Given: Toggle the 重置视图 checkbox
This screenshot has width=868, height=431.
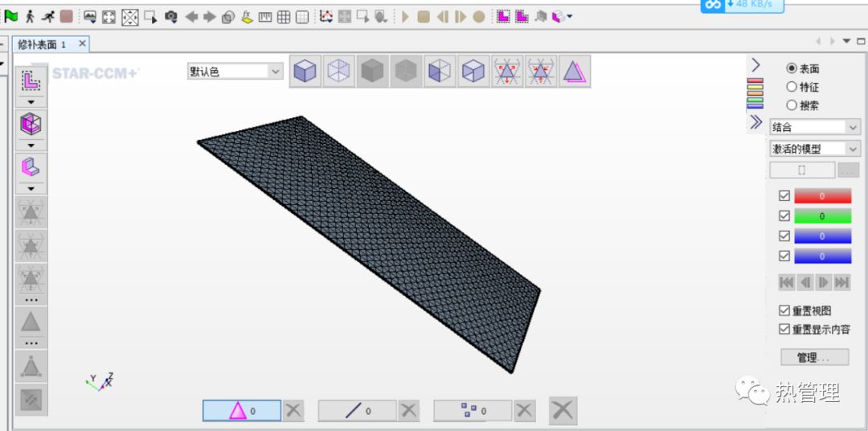Looking at the screenshot, I should 784,310.
